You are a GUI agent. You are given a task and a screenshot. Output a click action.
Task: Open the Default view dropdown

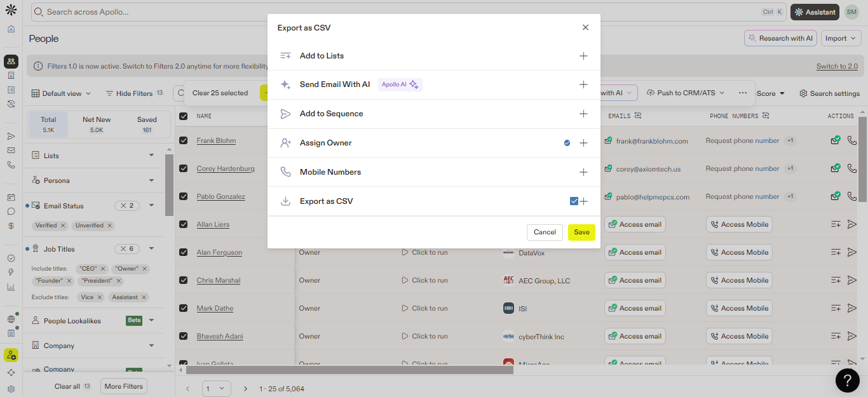click(x=61, y=93)
